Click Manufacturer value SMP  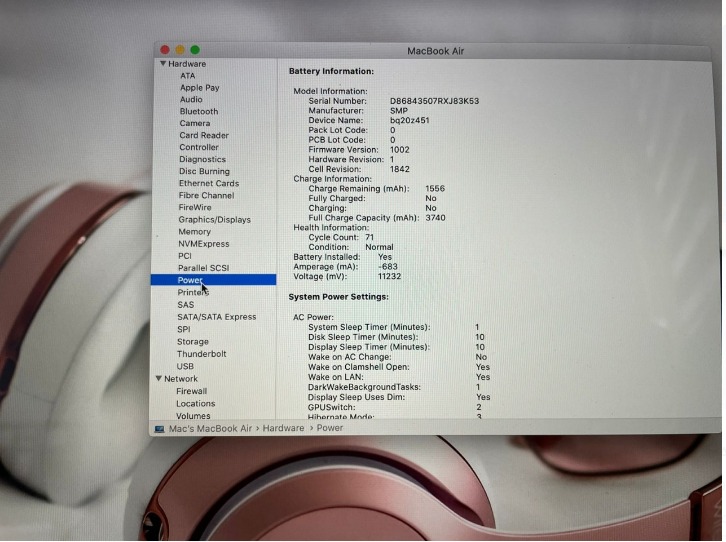(399, 111)
